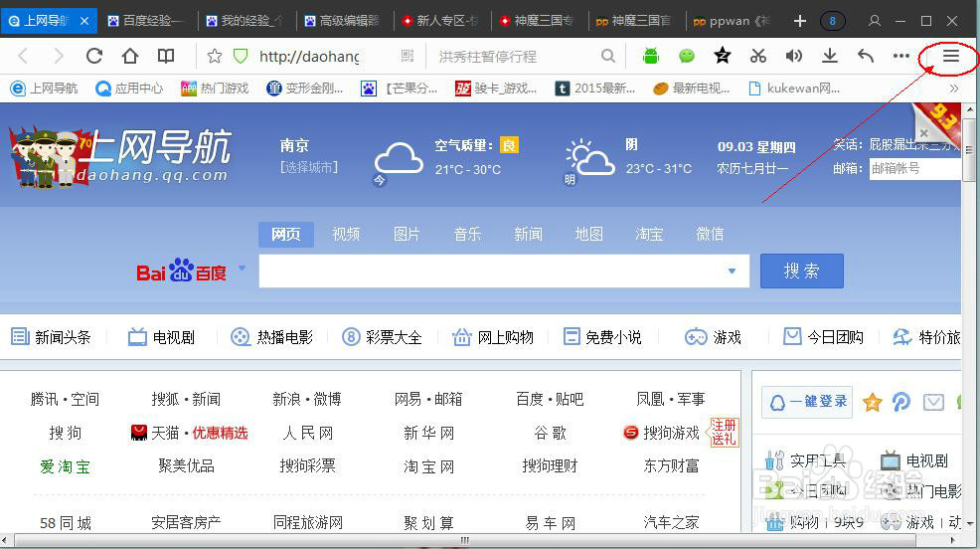Select the 淘宝 search tab
This screenshot has width=980, height=549.
649,234
